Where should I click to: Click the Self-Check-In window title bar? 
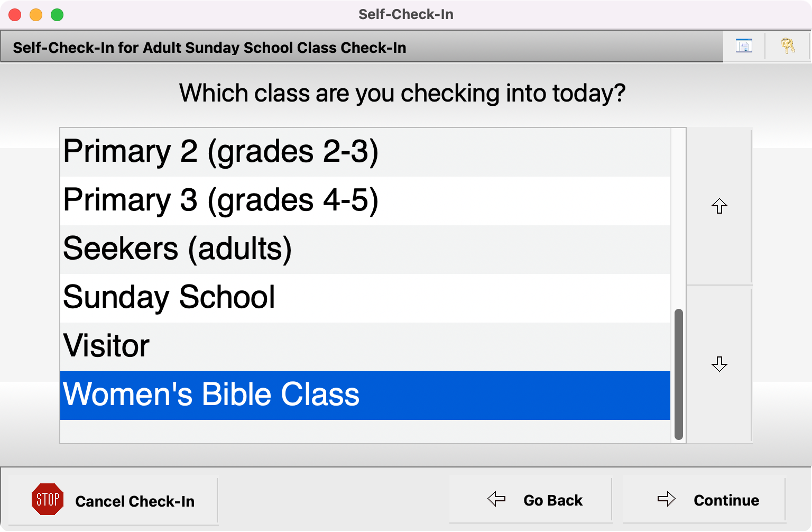coord(405,14)
